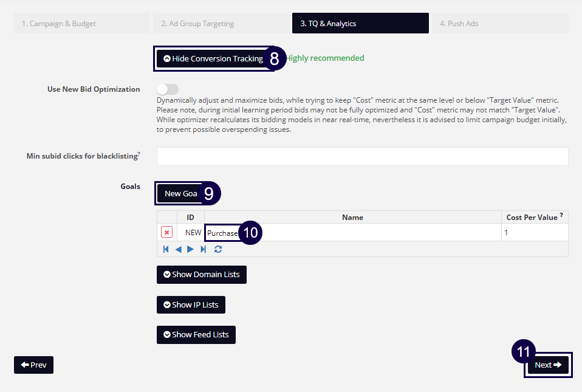
Task: Open the Campaign & Budget tab
Action: (x=81, y=22)
